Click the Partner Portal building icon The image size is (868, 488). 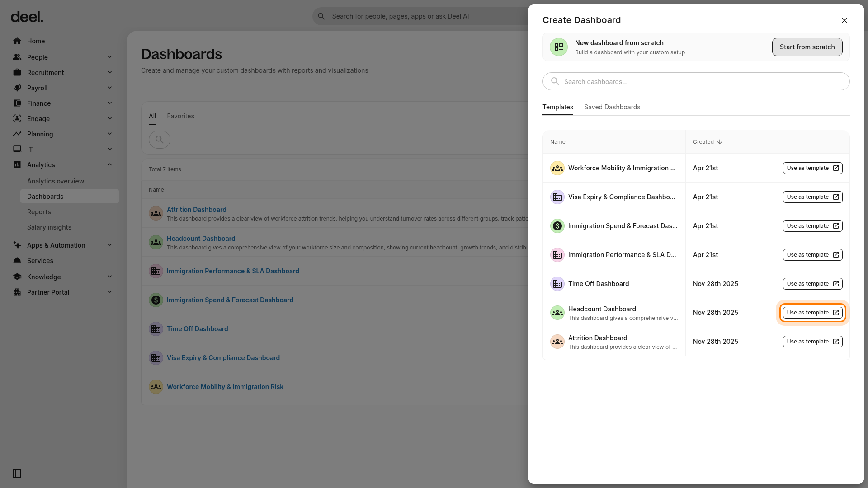coord(17,292)
